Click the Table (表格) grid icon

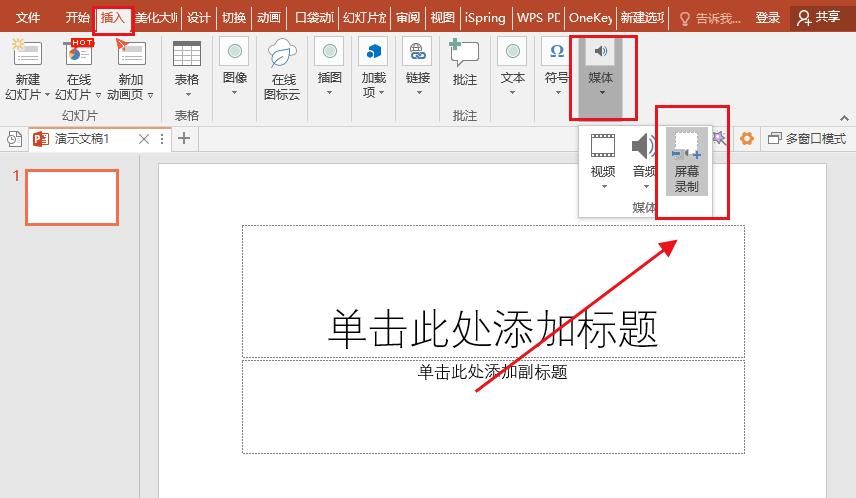(187, 54)
